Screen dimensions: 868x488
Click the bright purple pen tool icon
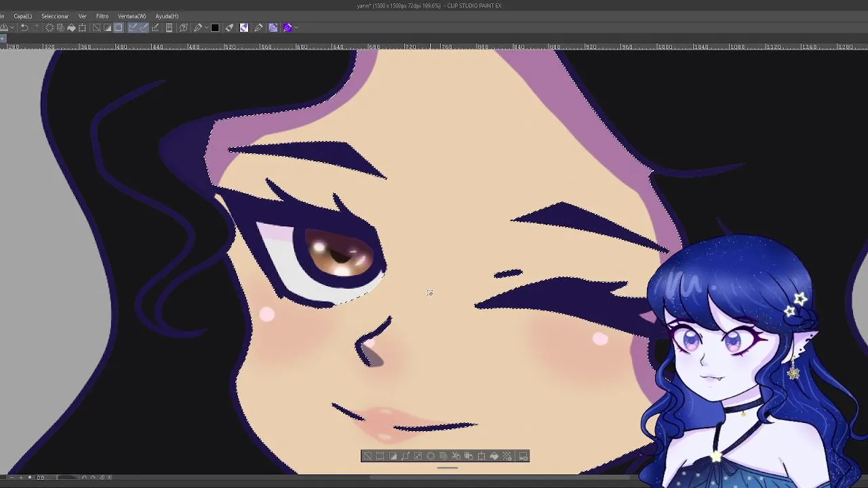tap(288, 28)
